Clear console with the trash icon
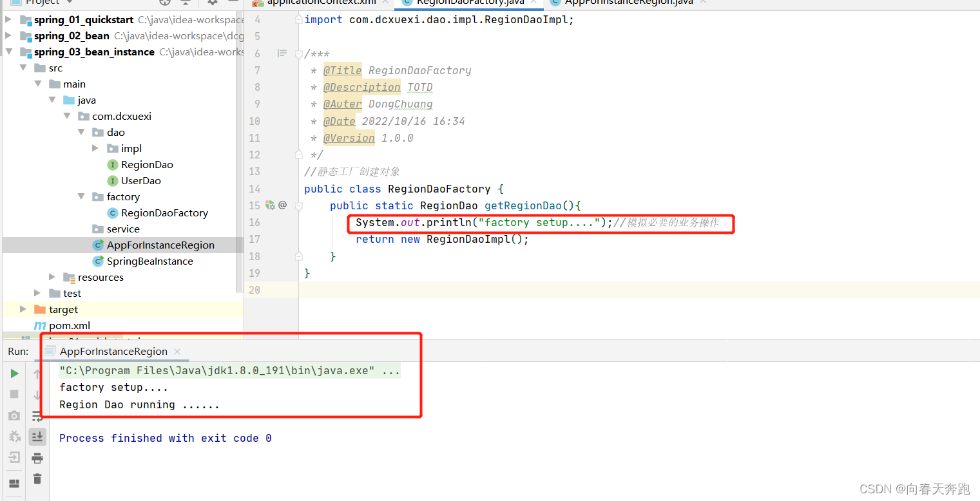The image size is (980, 501). pos(37,479)
